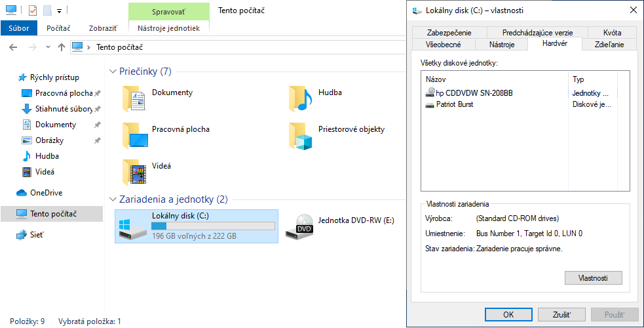Go back with the left arrow
This screenshot has width=644, height=328.
[13, 47]
